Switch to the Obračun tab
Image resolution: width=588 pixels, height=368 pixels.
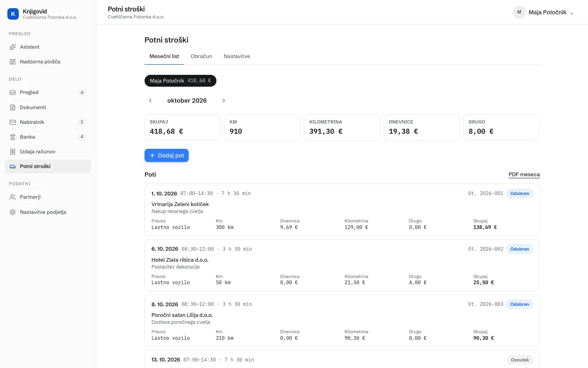201,56
